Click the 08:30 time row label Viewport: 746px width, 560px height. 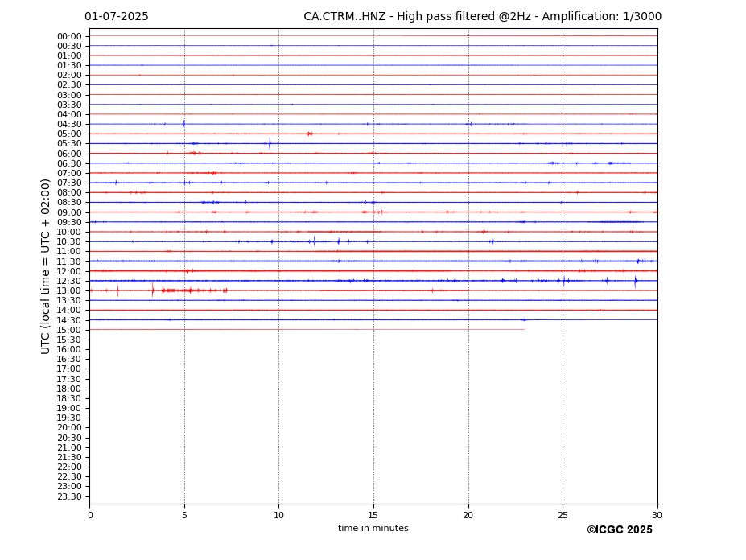click(69, 203)
